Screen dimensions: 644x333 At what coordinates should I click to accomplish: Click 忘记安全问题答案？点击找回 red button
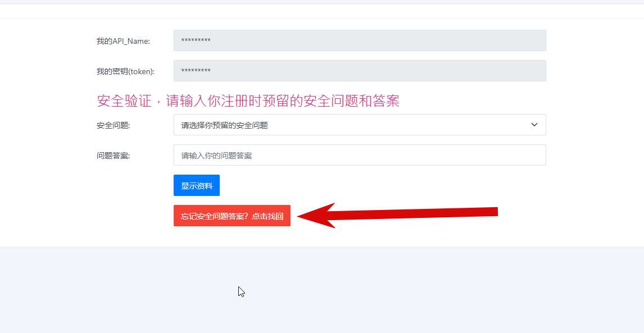tap(232, 216)
